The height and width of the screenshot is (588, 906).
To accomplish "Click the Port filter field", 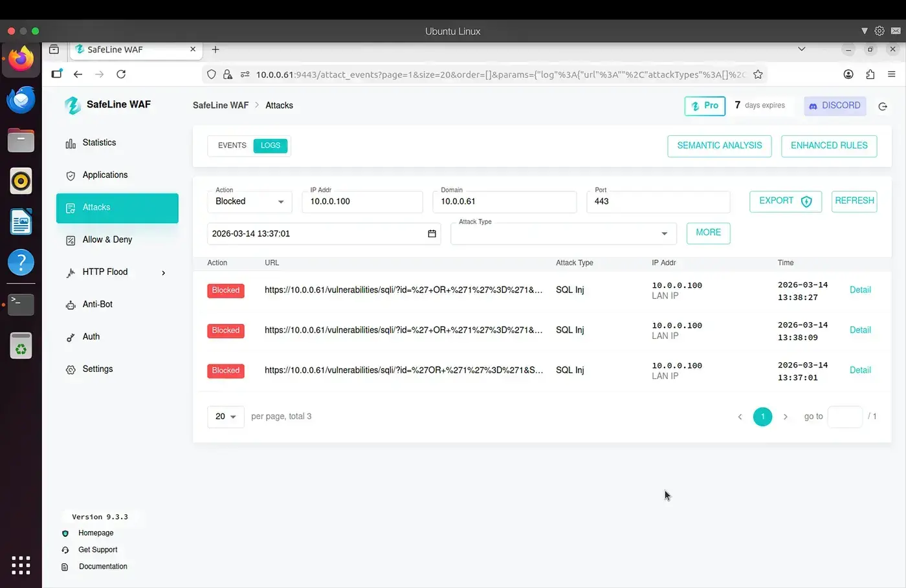I will coord(658,201).
